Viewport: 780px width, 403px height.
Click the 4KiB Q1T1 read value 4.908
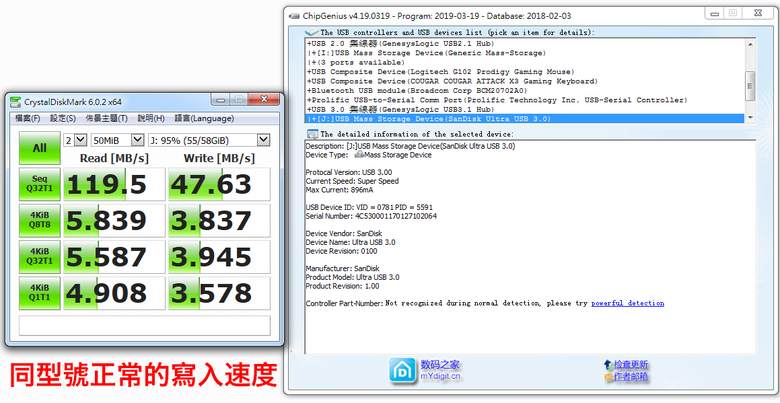(x=114, y=293)
